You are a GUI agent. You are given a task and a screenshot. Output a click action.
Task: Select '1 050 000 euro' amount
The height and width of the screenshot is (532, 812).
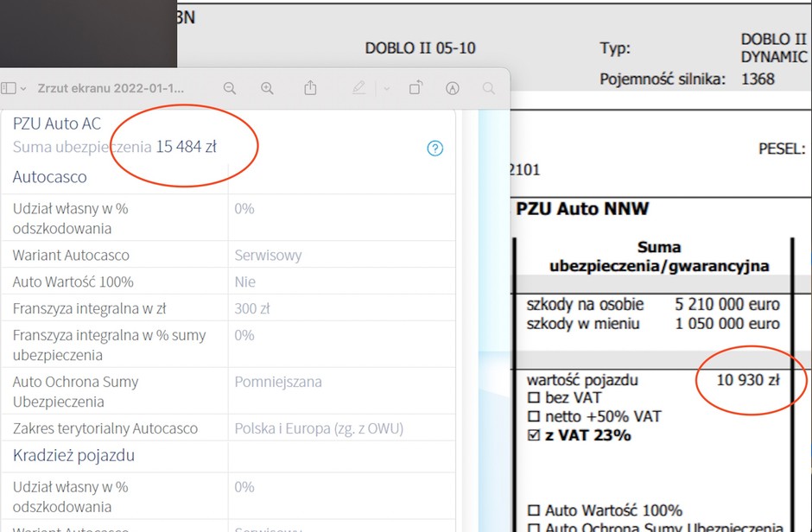click(x=727, y=324)
